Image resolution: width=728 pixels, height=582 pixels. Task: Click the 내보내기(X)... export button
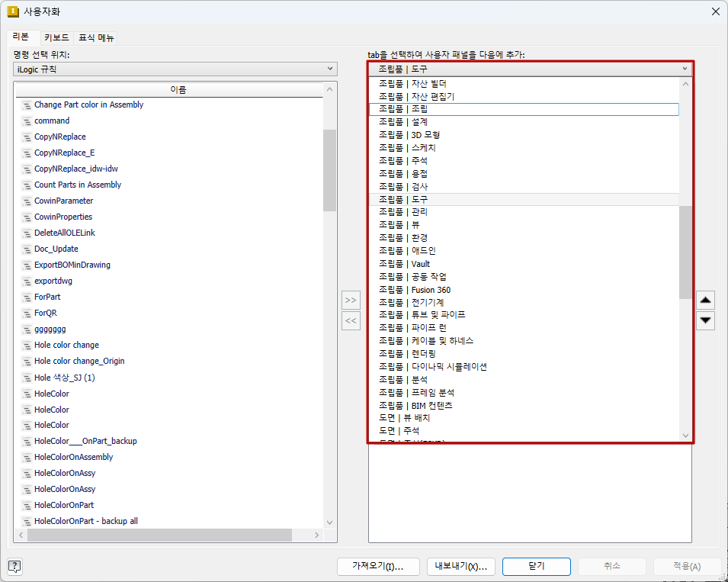click(x=461, y=566)
